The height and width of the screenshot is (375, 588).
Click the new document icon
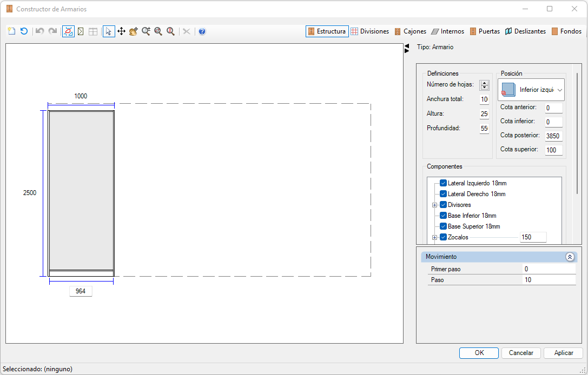(11, 31)
